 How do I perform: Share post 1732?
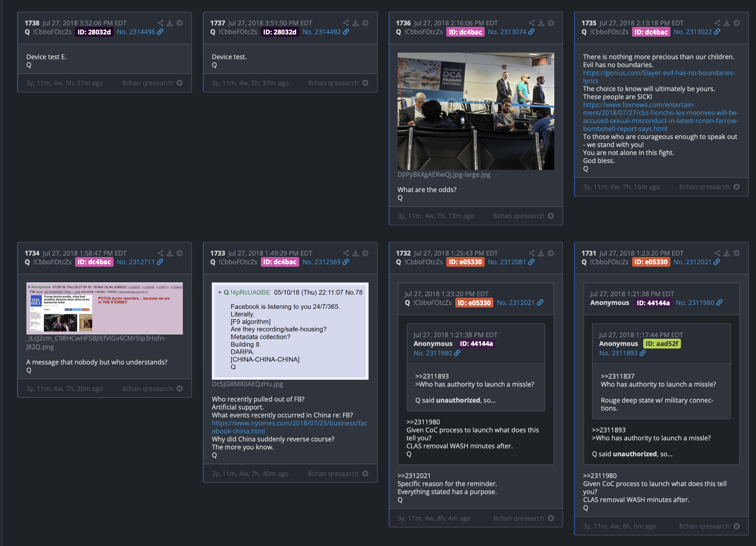point(532,253)
